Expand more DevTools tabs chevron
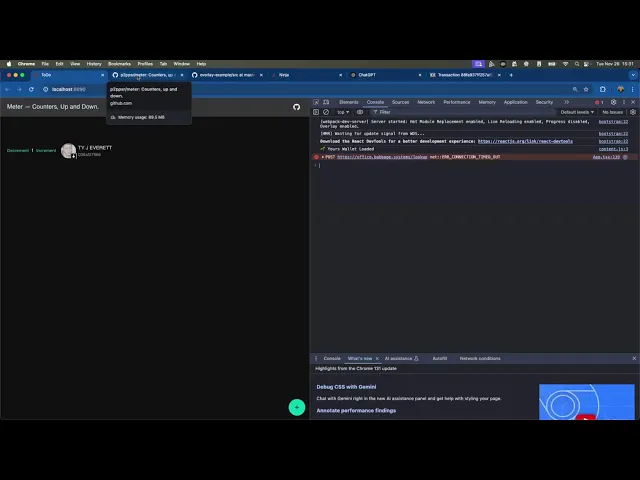The image size is (640, 480). point(566,102)
